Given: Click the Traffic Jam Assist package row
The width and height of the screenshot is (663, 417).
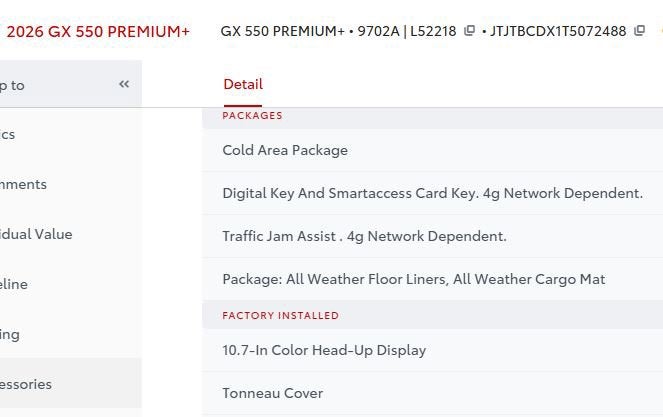Looking at the screenshot, I should (x=364, y=236).
